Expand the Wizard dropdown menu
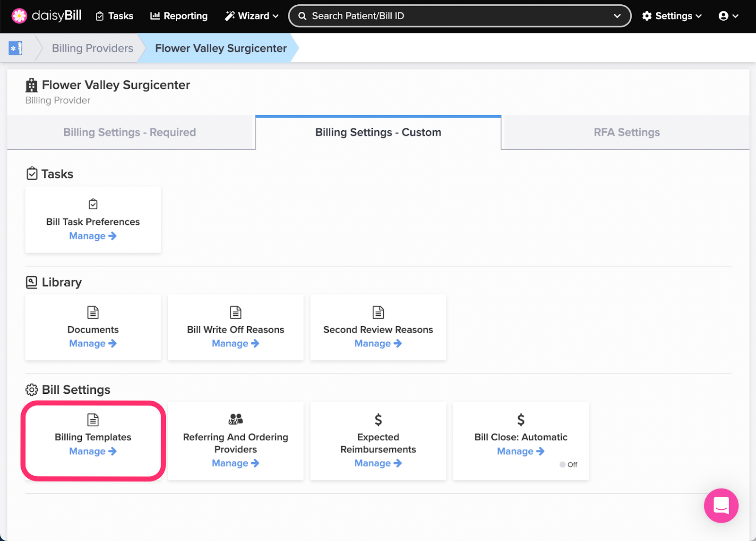756x541 pixels. click(x=251, y=16)
